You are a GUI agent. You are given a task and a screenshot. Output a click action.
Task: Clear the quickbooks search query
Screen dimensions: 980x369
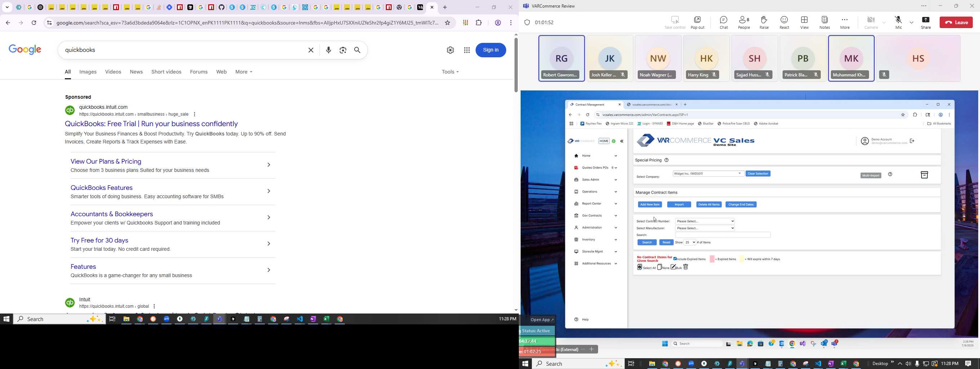pyautogui.click(x=311, y=50)
